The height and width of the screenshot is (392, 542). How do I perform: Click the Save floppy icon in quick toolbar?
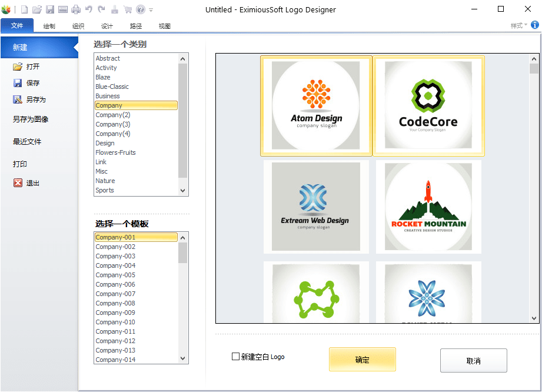50,9
